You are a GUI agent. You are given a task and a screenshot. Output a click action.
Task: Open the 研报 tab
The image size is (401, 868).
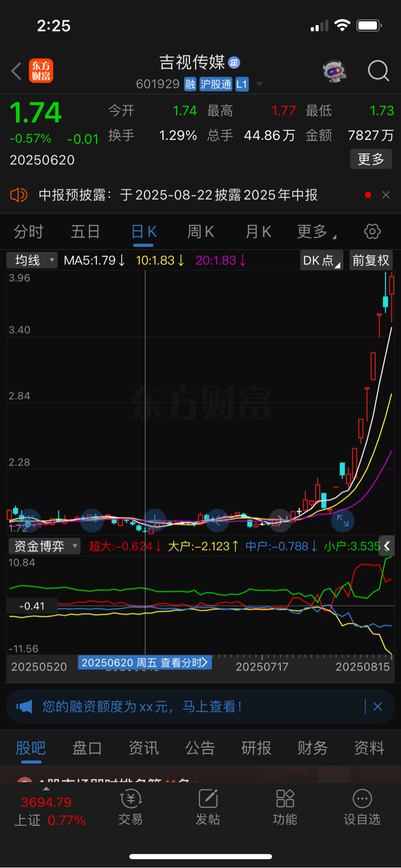click(256, 748)
